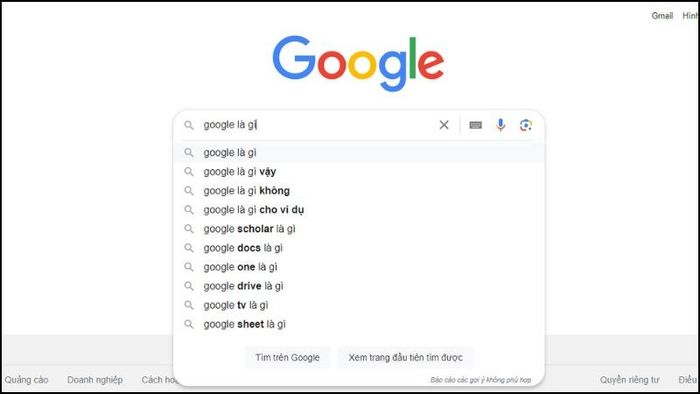The width and height of the screenshot is (700, 394).
Task: Click inside the search text field
Action: click(317, 125)
